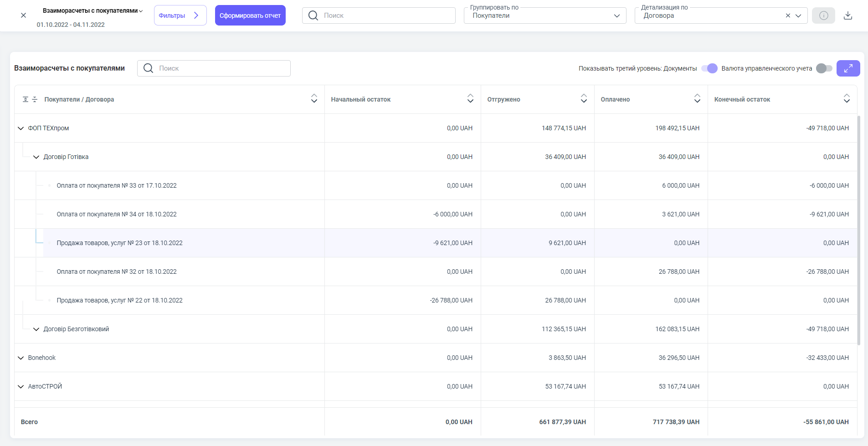Click the info icon button
Image resolution: width=868 pixels, height=446 pixels.
click(823, 15)
